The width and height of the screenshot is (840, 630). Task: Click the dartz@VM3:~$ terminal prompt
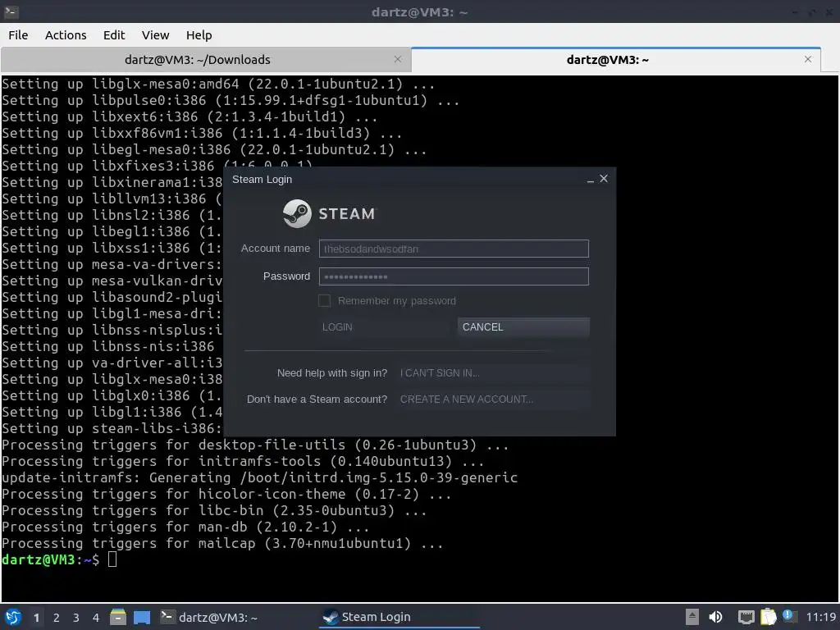pos(50,559)
